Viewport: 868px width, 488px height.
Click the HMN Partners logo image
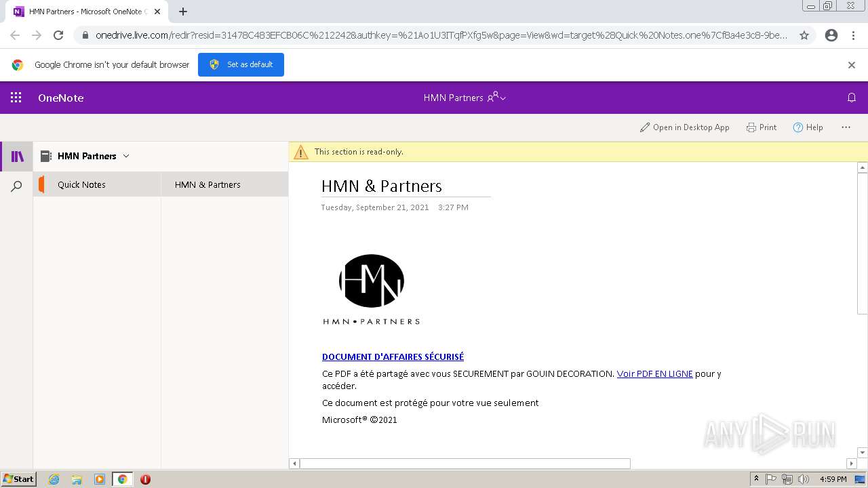click(371, 289)
